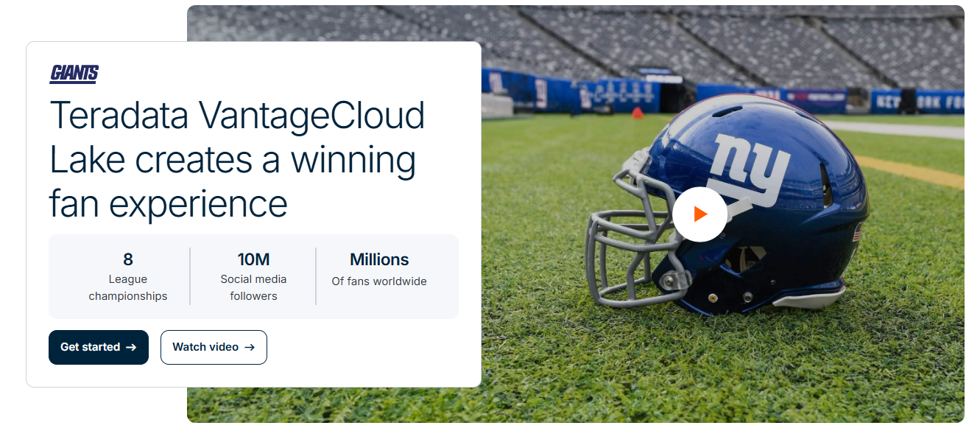980x431 pixels.
Task: Click the arrow icon beside Watch video
Action: point(249,348)
